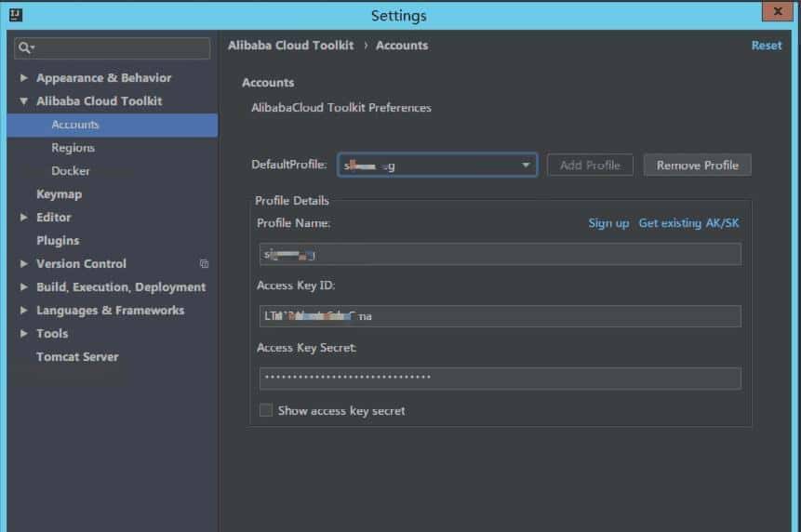Select Accounts in the settings tree
801x532 pixels.
click(x=113, y=125)
